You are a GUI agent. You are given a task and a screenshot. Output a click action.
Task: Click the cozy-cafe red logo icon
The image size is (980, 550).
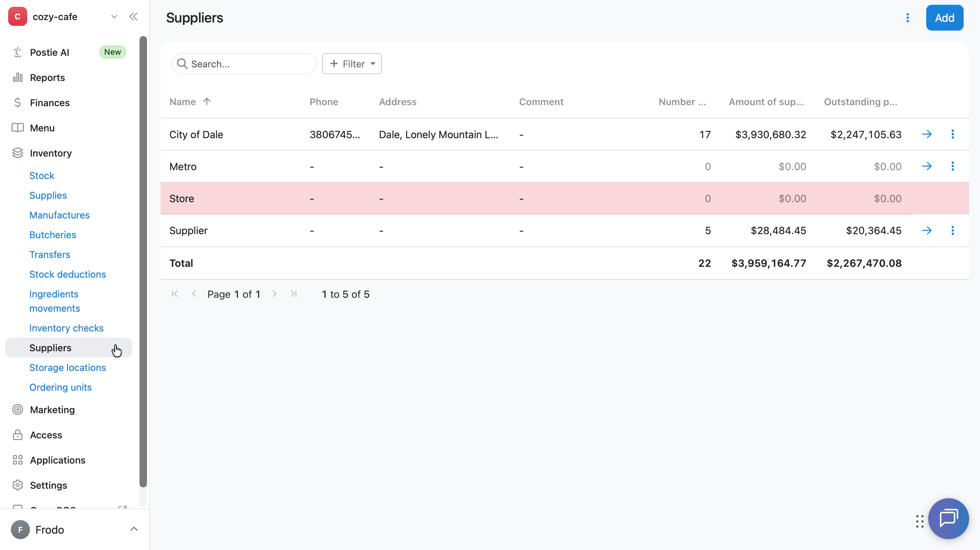point(17,16)
